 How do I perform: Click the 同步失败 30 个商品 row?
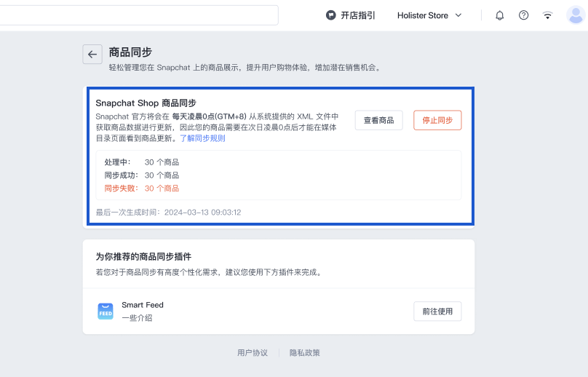(x=142, y=188)
